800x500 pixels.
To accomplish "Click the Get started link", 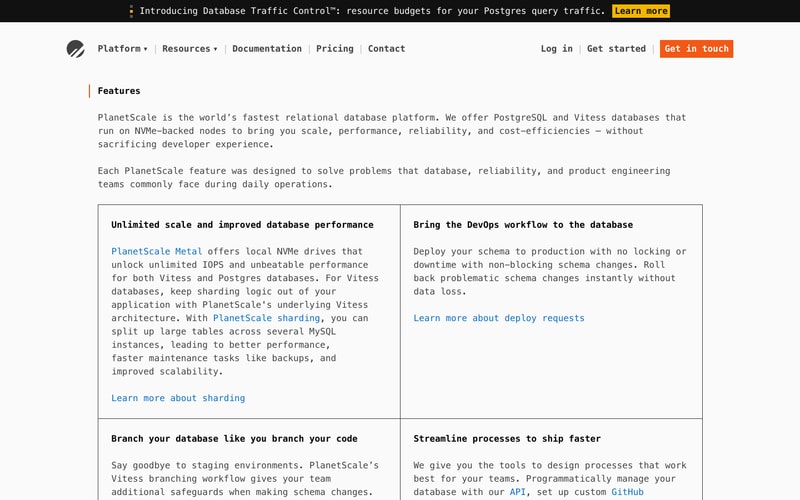I will (x=616, y=48).
